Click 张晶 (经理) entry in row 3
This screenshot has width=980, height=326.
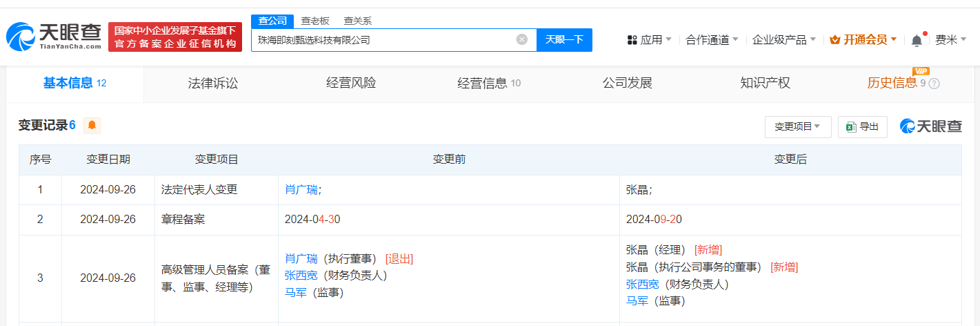coord(657,250)
